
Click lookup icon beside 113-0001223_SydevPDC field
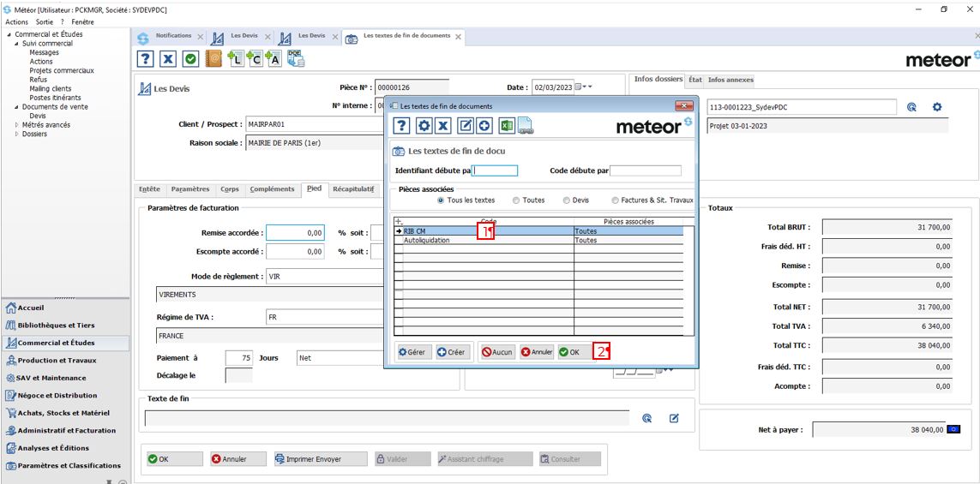(912, 107)
